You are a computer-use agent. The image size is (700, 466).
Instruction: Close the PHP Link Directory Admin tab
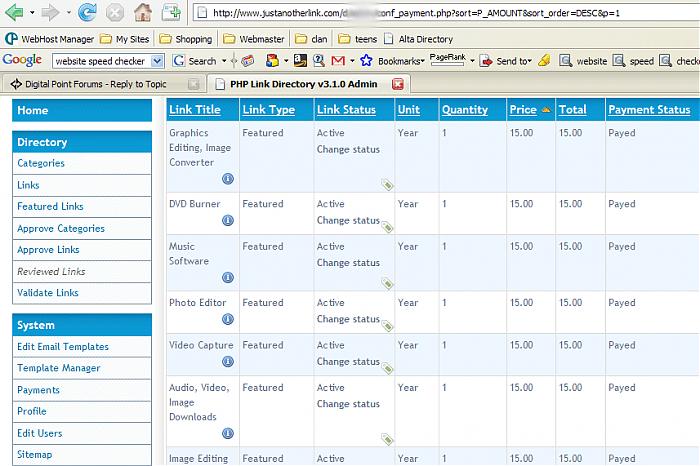click(398, 84)
